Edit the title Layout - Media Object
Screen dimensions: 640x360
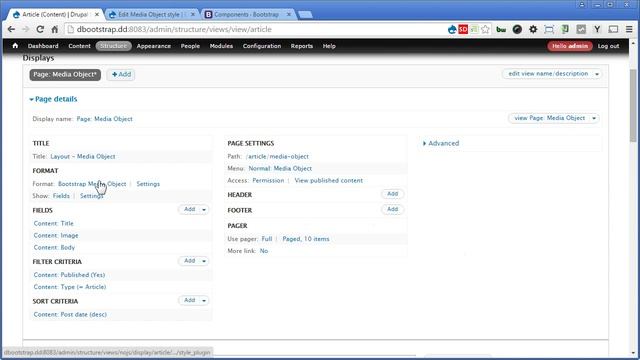pos(83,156)
